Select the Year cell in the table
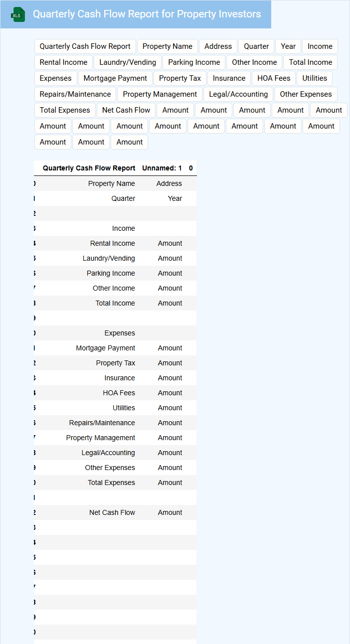Screen dimensions: 350x644 [175, 198]
